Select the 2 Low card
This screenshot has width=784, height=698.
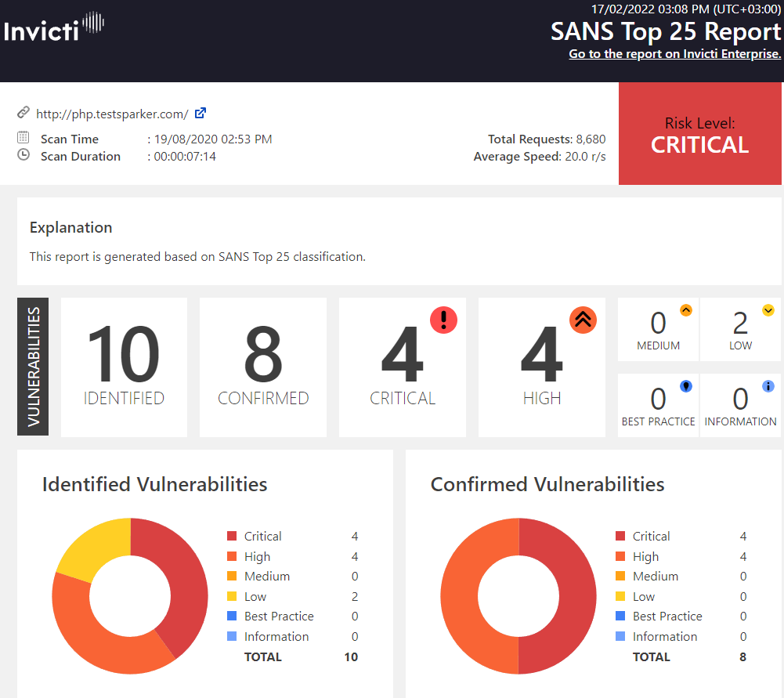(x=740, y=330)
